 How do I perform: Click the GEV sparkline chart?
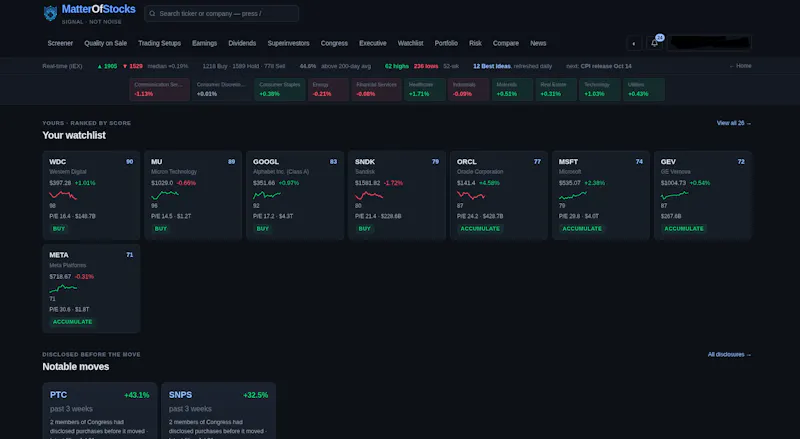[x=675, y=195]
